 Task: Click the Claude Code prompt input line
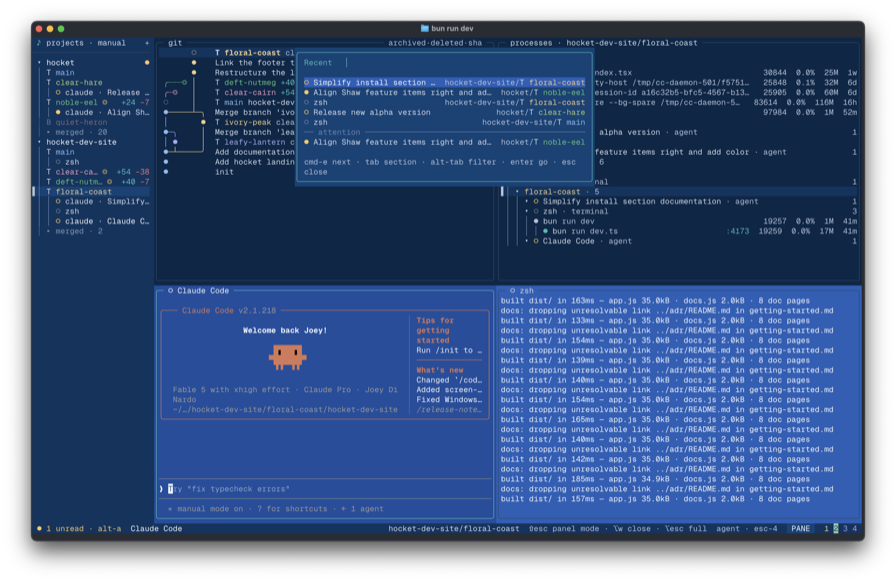point(325,489)
